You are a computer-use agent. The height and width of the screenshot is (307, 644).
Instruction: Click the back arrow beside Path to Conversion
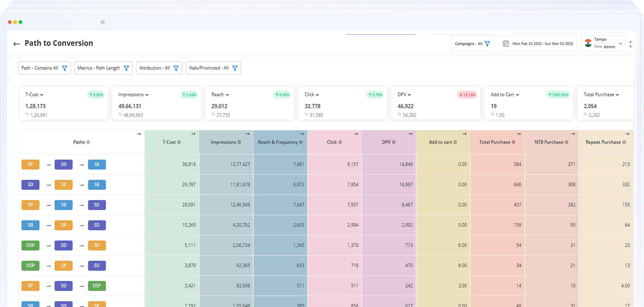point(16,44)
